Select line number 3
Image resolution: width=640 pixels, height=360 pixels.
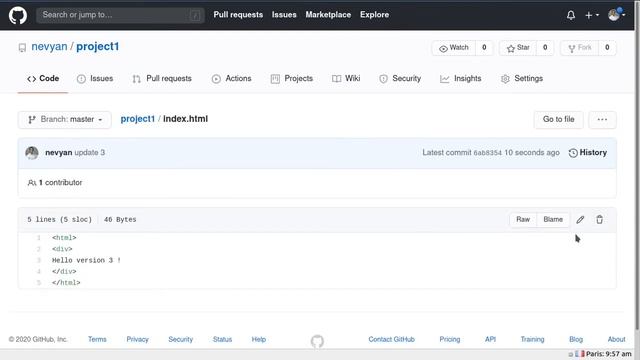tap(39, 260)
